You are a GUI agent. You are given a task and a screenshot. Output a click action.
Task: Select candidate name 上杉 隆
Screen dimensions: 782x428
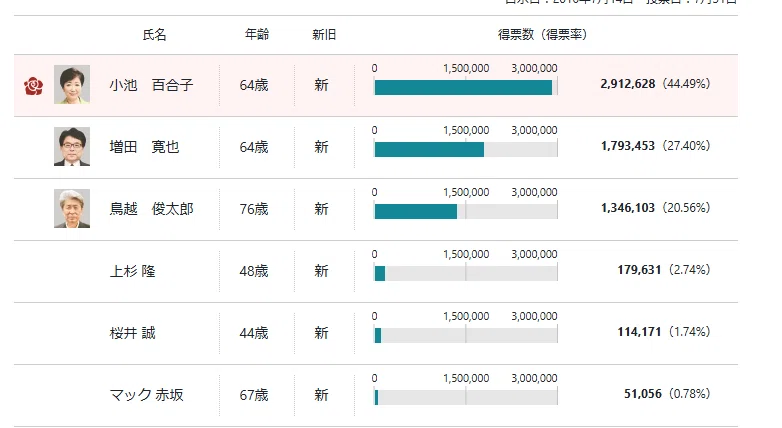click(x=133, y=271)
